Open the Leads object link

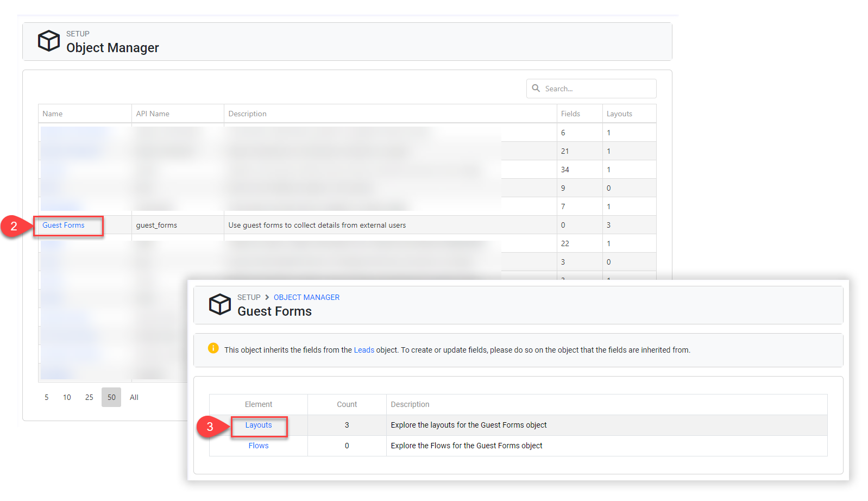click(x=364, y=350)
